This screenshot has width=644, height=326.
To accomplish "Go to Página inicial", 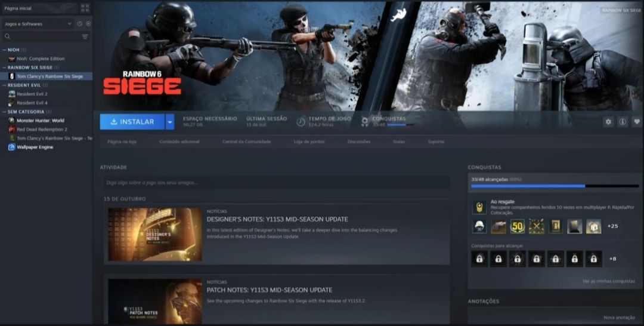I will click(x=18, y=8).
